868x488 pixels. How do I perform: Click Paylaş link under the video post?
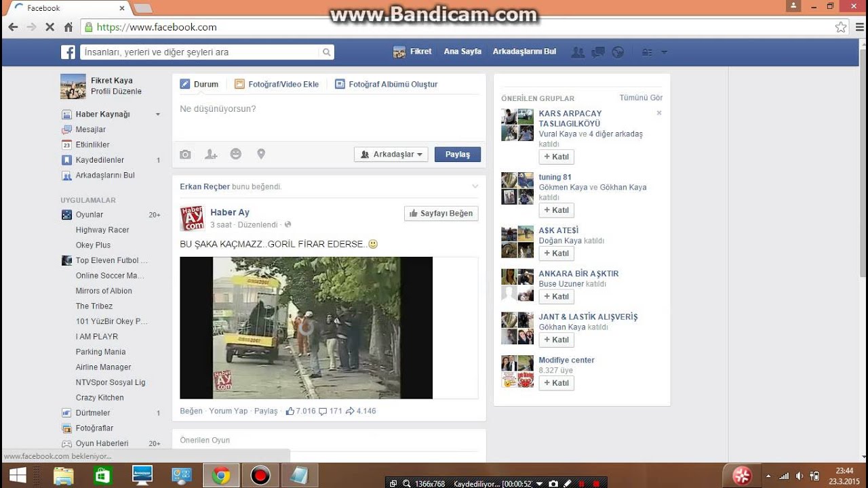(266, 411)
